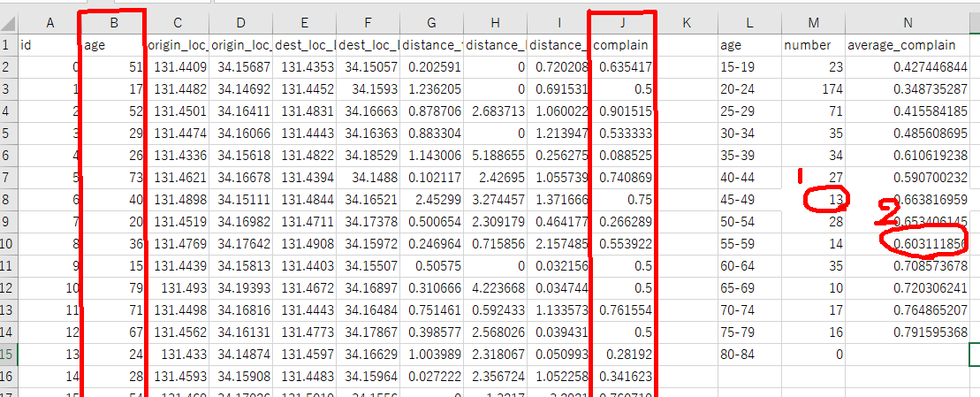The width and height of the screenshot is (980, 397).
Task: Select column B header
Action: click(x=113, y=24)
